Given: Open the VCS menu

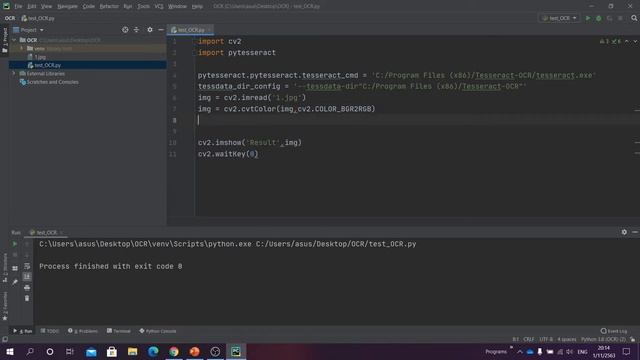Looking at the screenshot, I should coord(159,6).
